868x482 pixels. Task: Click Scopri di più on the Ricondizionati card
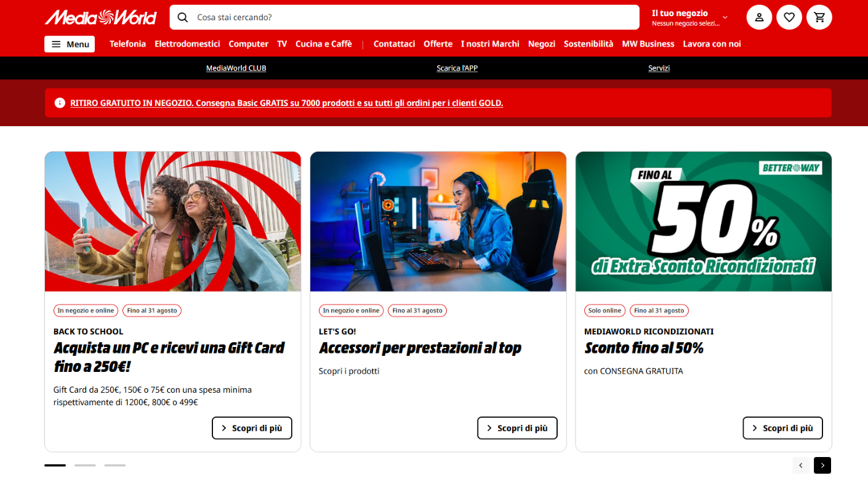tap(783, 427)
